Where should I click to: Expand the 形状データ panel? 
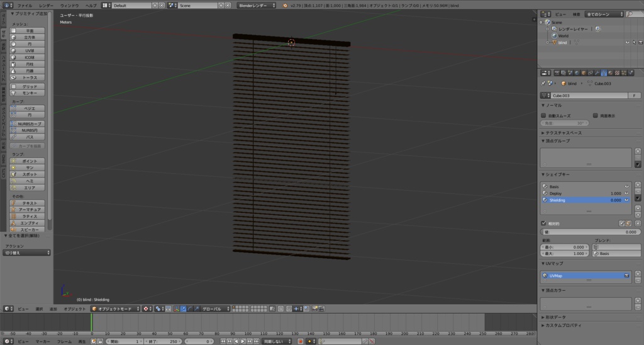(553, 317)
